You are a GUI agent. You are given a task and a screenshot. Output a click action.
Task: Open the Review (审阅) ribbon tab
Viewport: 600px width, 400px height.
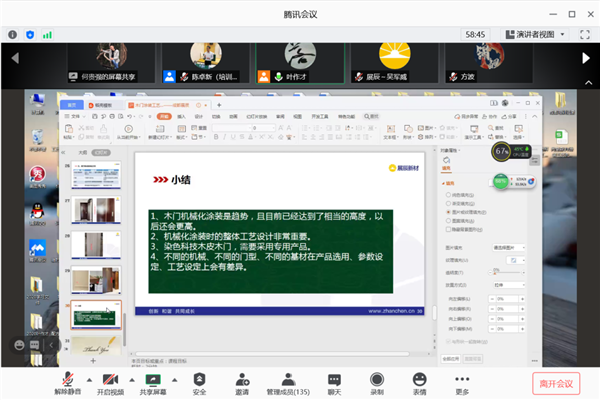click(280, 116)
